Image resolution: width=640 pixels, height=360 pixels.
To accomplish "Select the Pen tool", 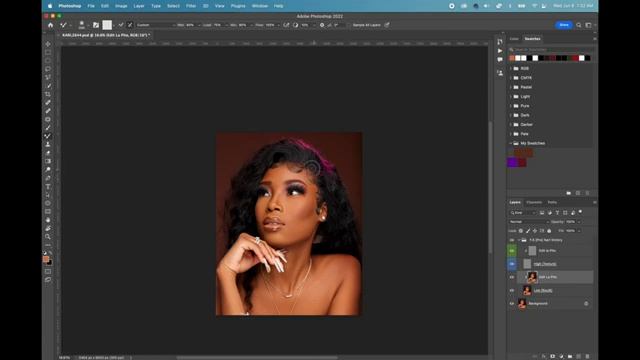I will pyautogui.click(x=48, y=178).
